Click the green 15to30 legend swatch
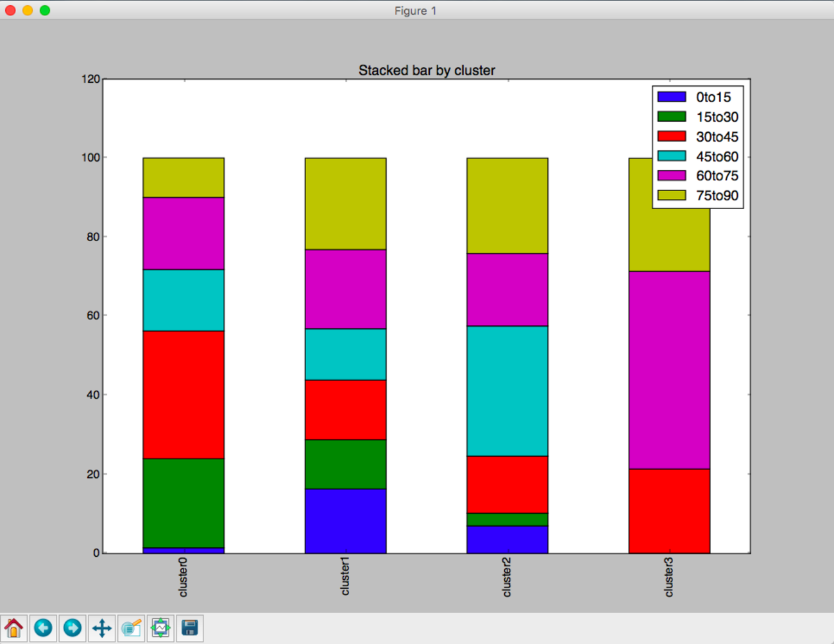The width and height of the screenshot is (834, 644). point(672,117)
